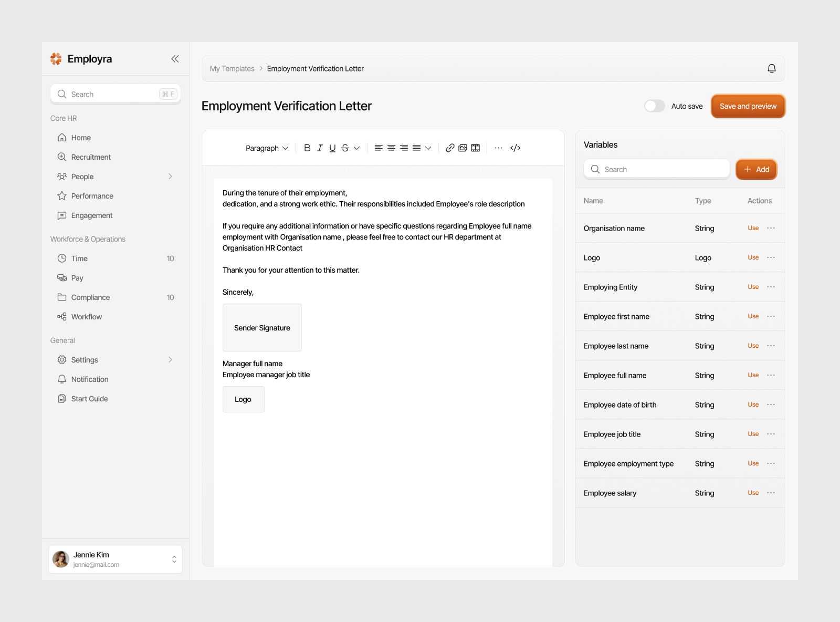
Task: Insert a link
Action: pyautogui.click(x=450, y=148)
